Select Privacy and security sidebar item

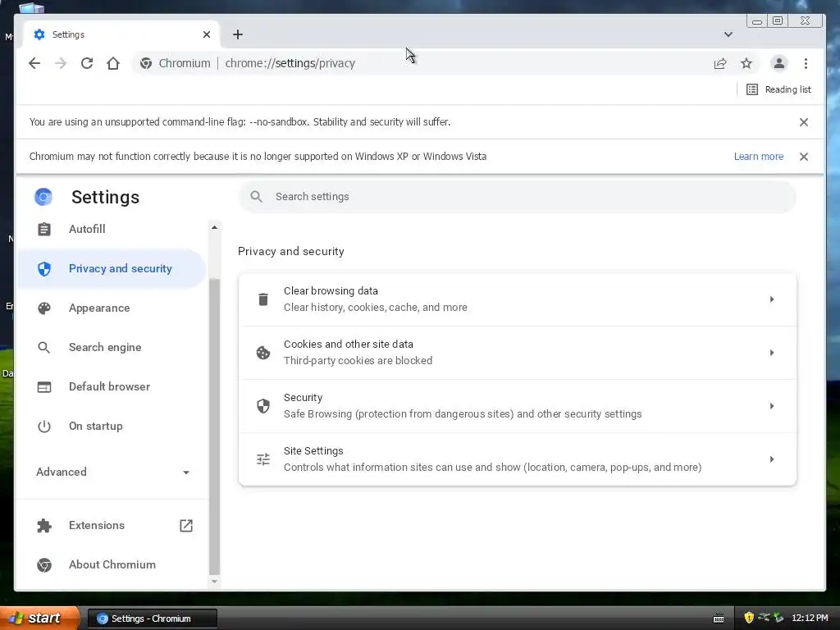(112, 268)
